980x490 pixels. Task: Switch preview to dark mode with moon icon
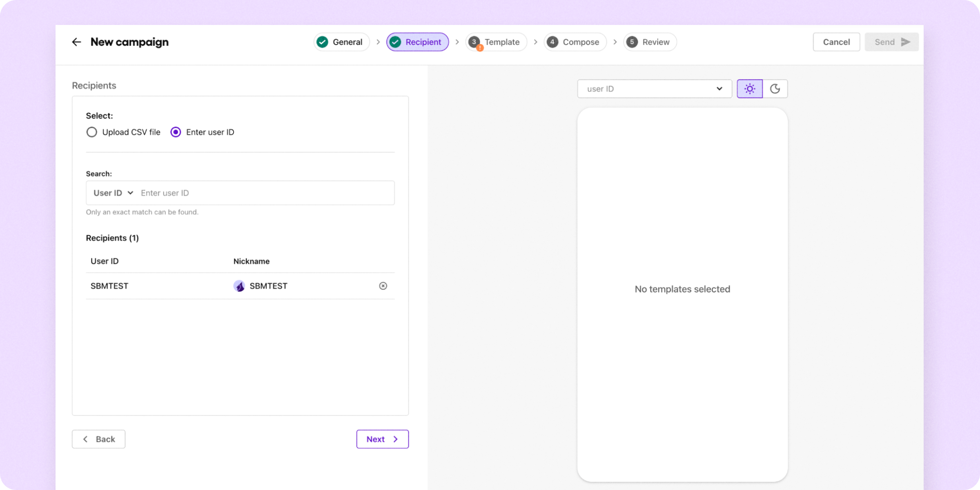click(x=775, y=89)
